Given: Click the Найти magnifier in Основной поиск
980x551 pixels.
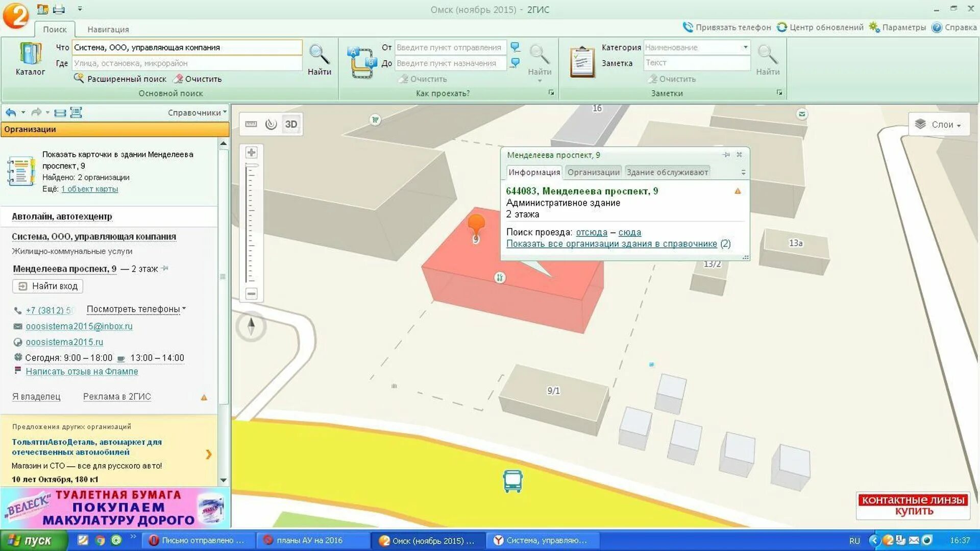Looking at the screenshot, I should click(319, 59).
